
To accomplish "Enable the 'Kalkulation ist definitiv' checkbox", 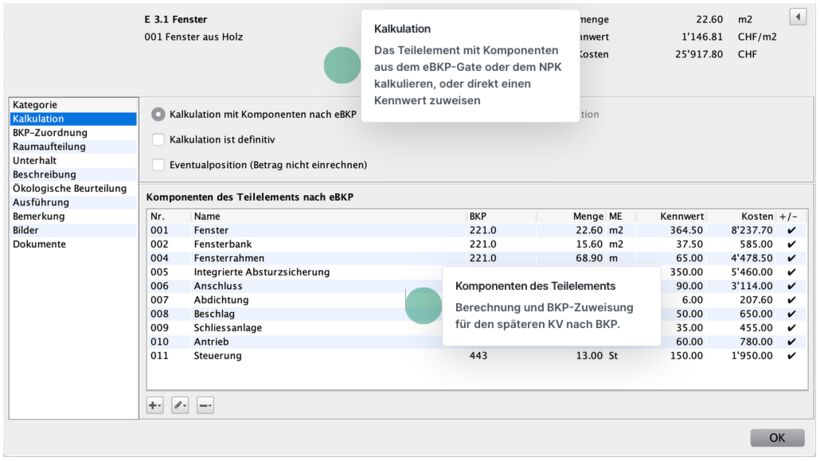I will (158, 140).
